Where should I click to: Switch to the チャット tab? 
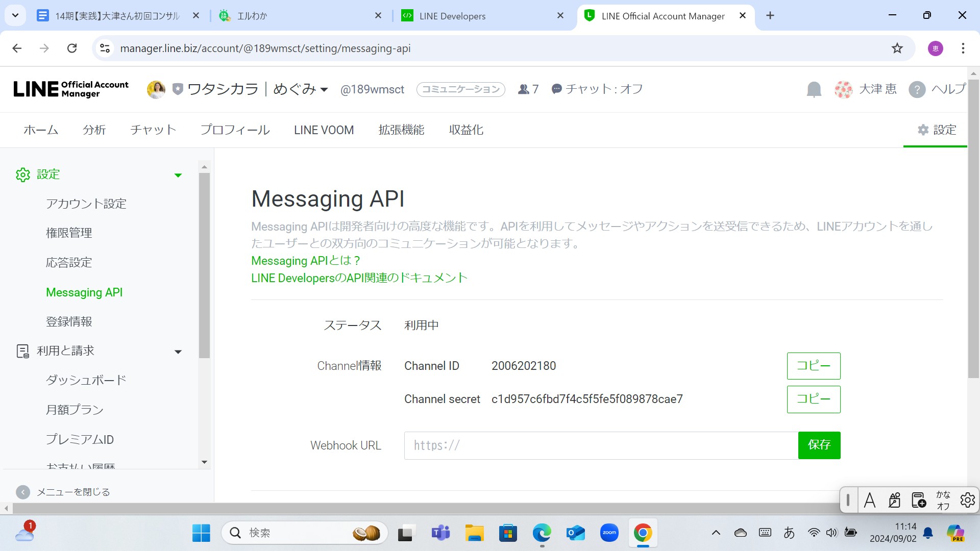pyautogui.click(x=153, y=130)
